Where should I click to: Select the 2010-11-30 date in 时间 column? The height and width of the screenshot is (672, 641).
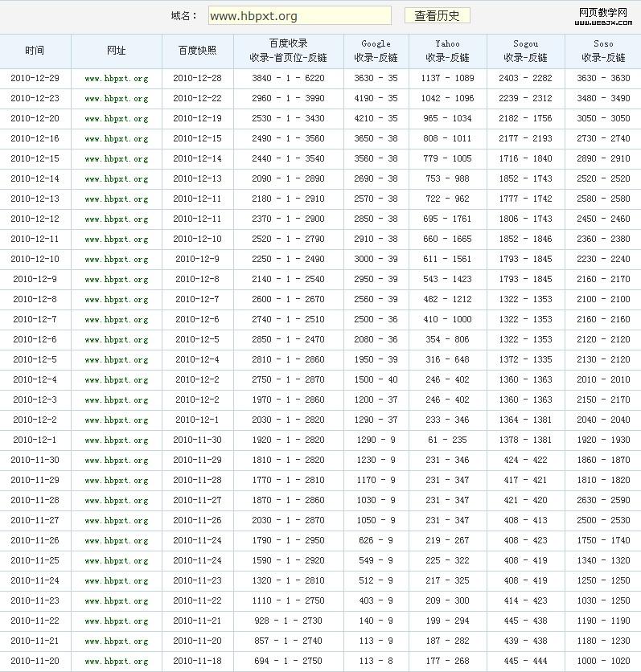(x=35, y=461)
